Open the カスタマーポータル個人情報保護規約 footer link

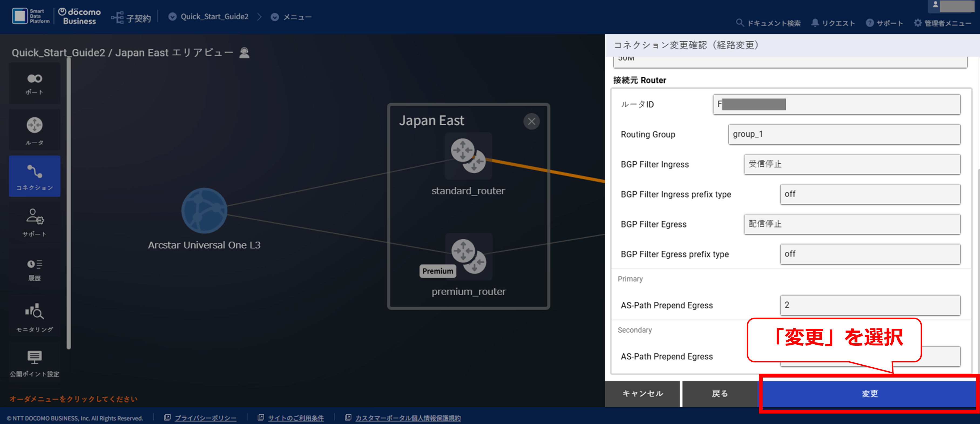408,418
